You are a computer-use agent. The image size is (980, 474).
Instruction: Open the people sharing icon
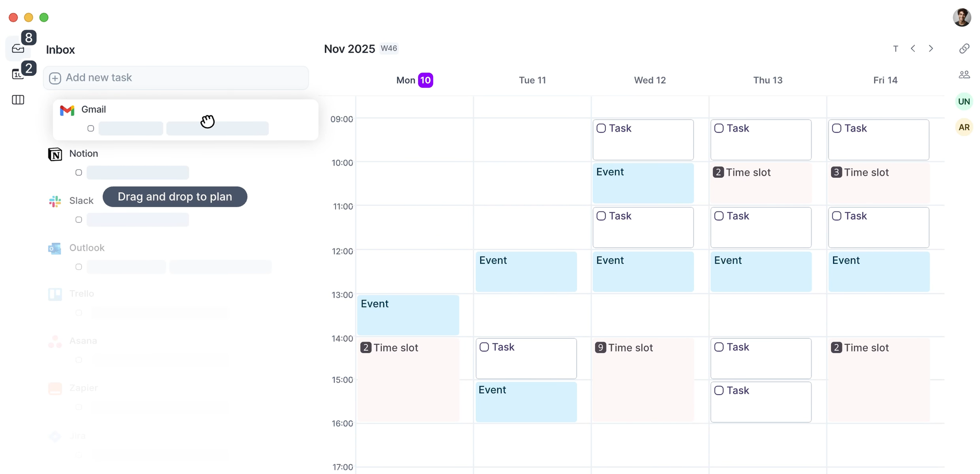964,74
